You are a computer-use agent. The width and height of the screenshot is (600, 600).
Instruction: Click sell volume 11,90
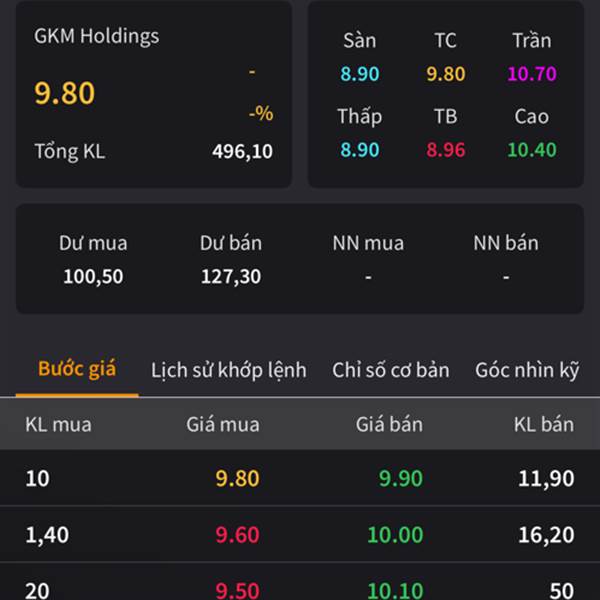(546, 478)
